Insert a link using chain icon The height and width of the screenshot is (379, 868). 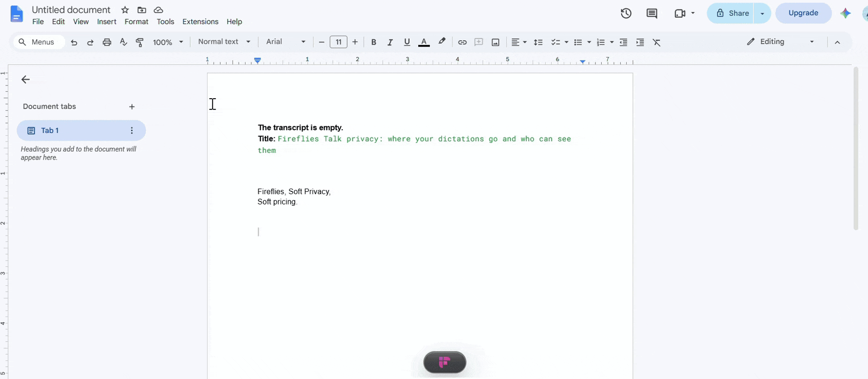coord(462,42)
